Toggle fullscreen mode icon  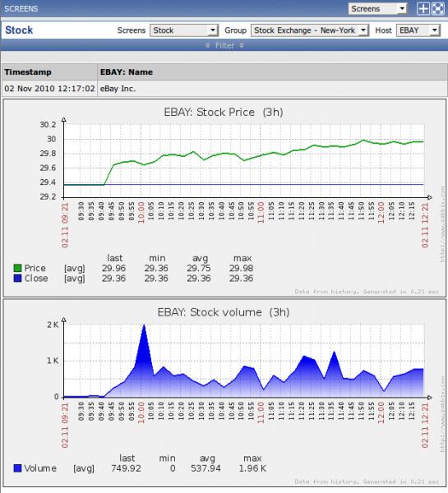pyautogui.click(x=438, y=8)
